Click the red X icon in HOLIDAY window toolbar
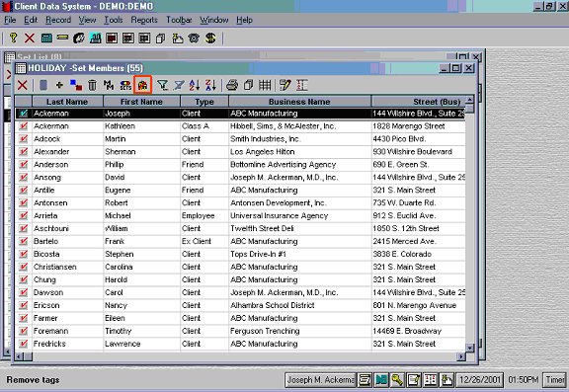The width and height of the screenshot is (569, 392). coord(23,85)
